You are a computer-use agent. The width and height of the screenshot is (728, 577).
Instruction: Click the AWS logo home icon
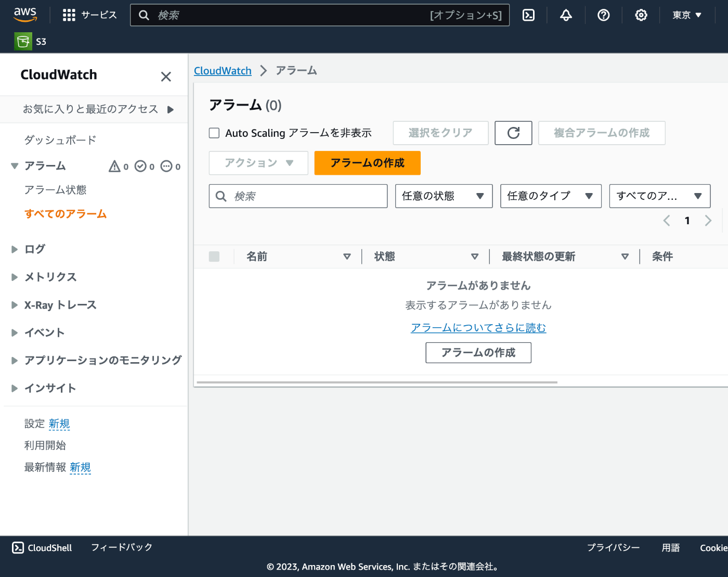click(25, 15)
